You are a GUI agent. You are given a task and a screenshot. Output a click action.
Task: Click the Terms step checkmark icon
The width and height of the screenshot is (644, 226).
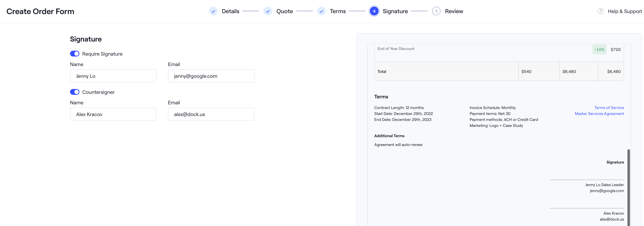321,11
